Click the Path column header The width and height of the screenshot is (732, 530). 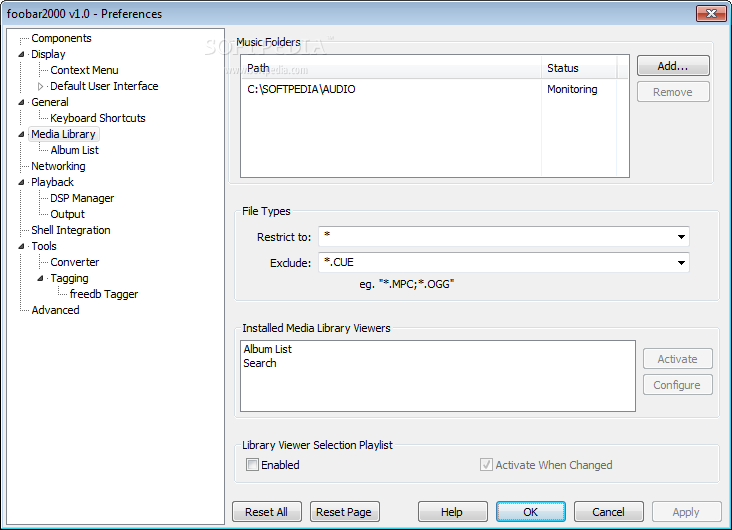pyautogui.click(x=391, y=68)
